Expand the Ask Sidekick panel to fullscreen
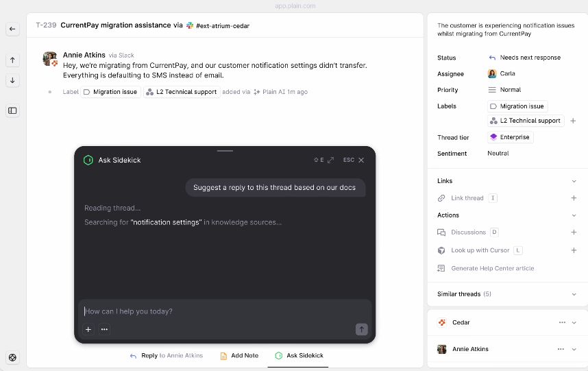Viewport: 588px width, 371px height. pos(331,160)
